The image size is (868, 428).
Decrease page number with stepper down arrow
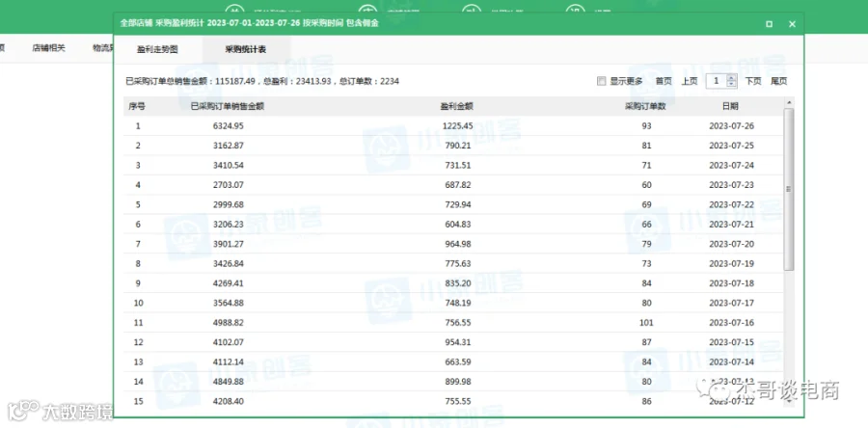(x=732, y=84)
